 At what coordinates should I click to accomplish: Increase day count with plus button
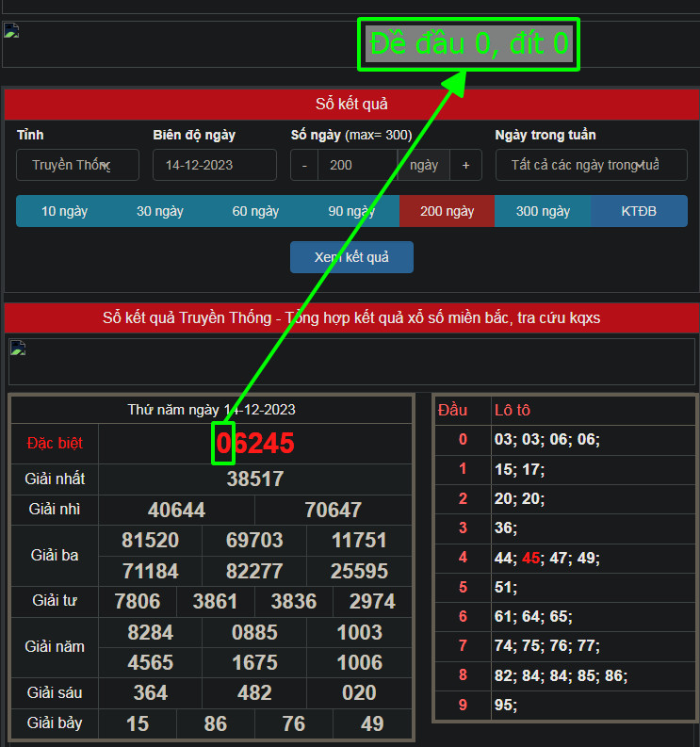click(464, 165)
